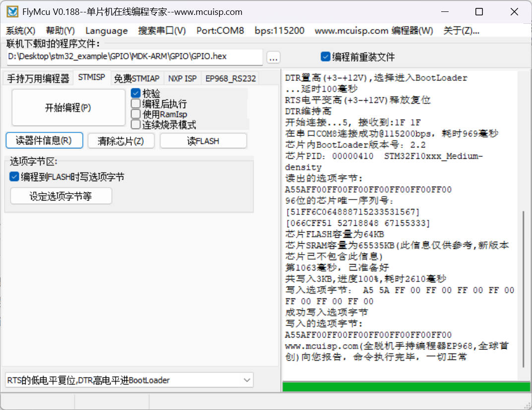Open the 搜索串口(V) menu

pyautogui.click(x=162, y=31)
